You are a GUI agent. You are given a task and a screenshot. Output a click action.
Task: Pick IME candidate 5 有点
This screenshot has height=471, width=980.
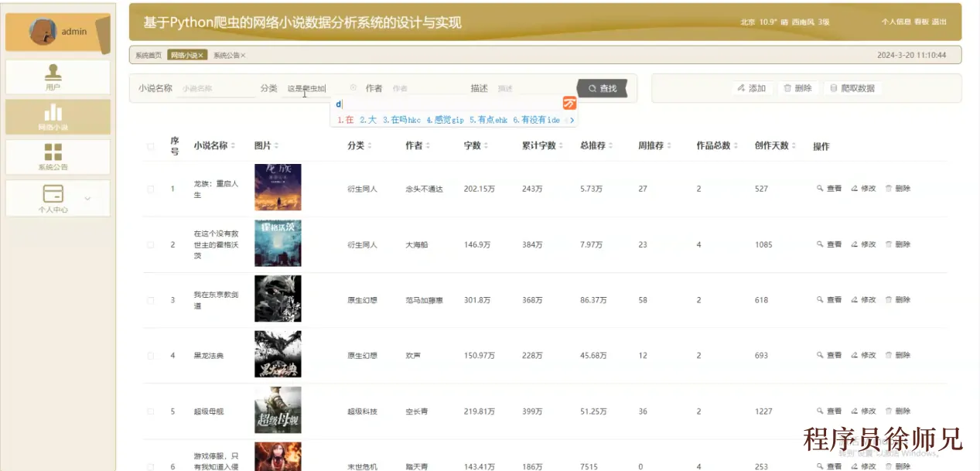pyautogui.click(x=488, y=121)
